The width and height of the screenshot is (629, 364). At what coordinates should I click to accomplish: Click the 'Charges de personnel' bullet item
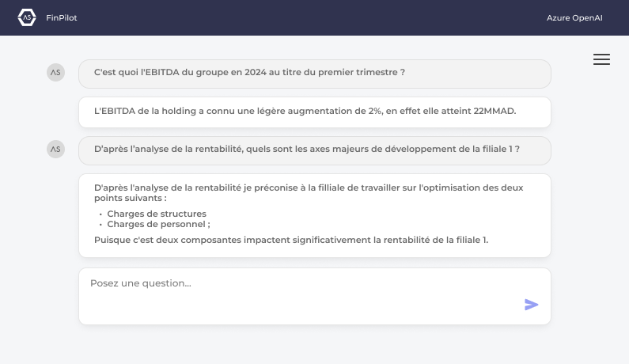click(158, 225)
